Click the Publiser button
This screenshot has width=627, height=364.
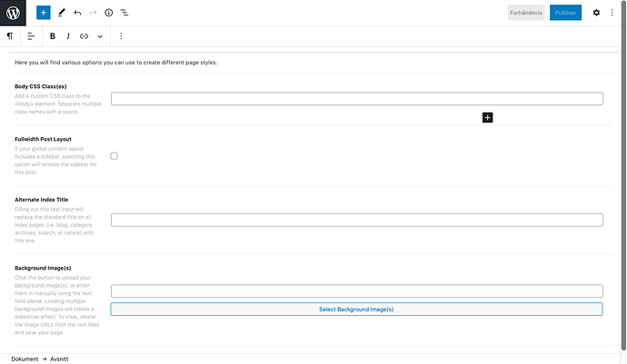click(565, 13)
